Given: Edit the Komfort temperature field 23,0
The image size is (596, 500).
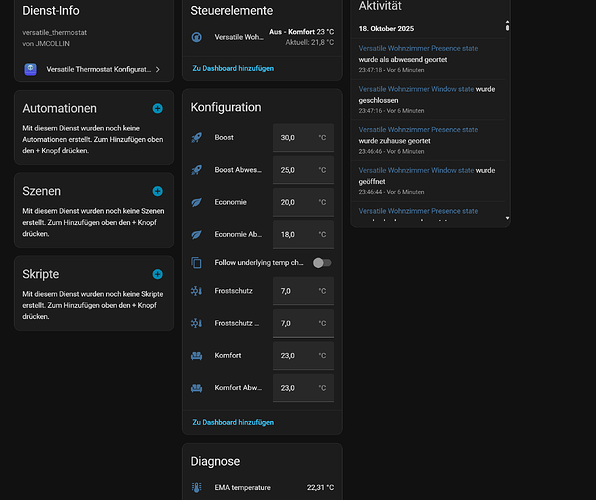Looking at the screenshot, I should (303, 356).
